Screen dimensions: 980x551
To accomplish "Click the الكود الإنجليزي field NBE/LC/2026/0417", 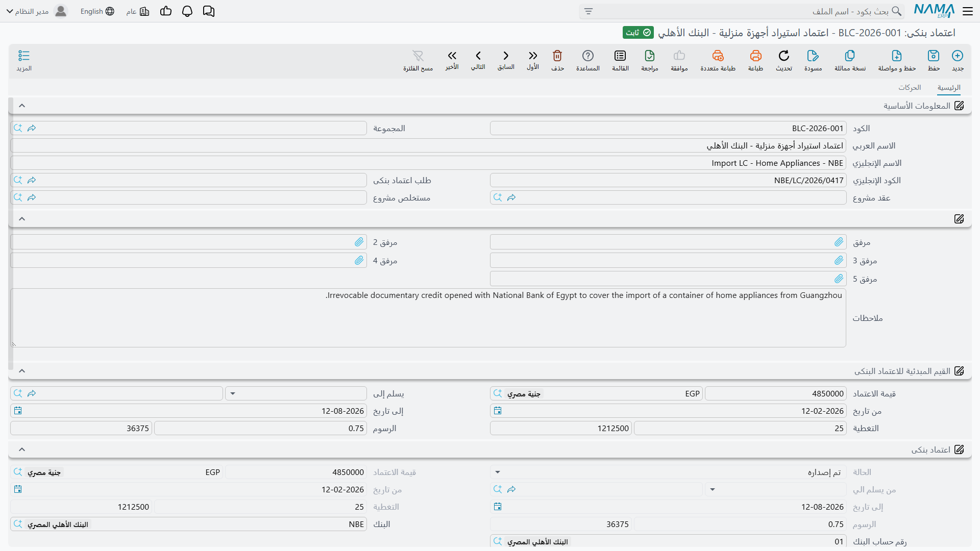I will click(668, 180).
